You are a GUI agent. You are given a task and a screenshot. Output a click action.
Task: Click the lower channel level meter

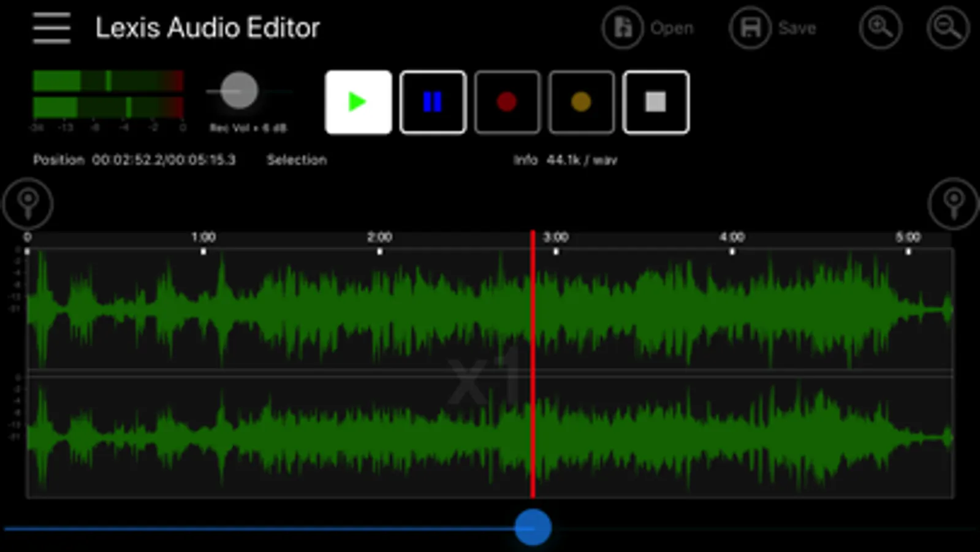coord(108,107)
